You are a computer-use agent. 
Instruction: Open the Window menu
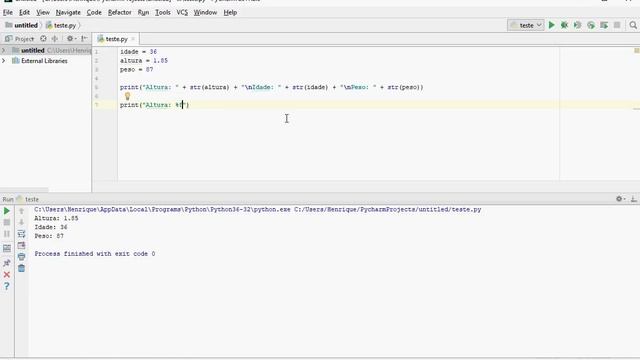coord(205,13)
